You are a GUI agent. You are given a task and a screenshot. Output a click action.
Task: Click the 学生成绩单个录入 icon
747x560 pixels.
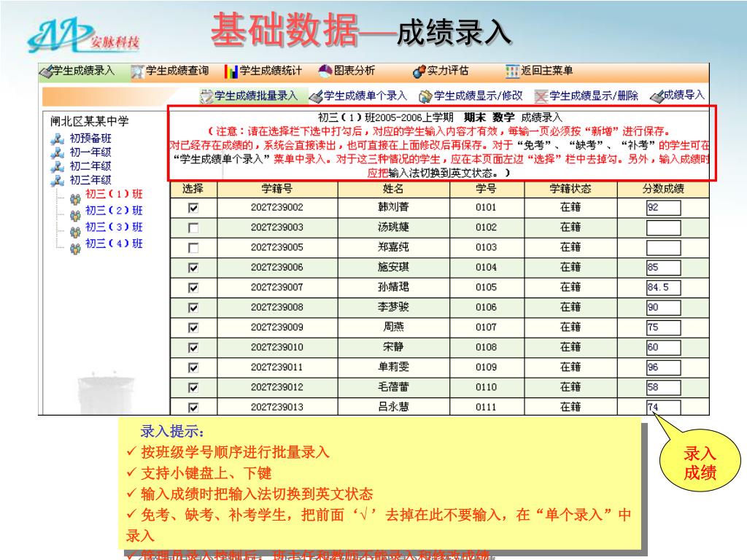tap(316, 96)
